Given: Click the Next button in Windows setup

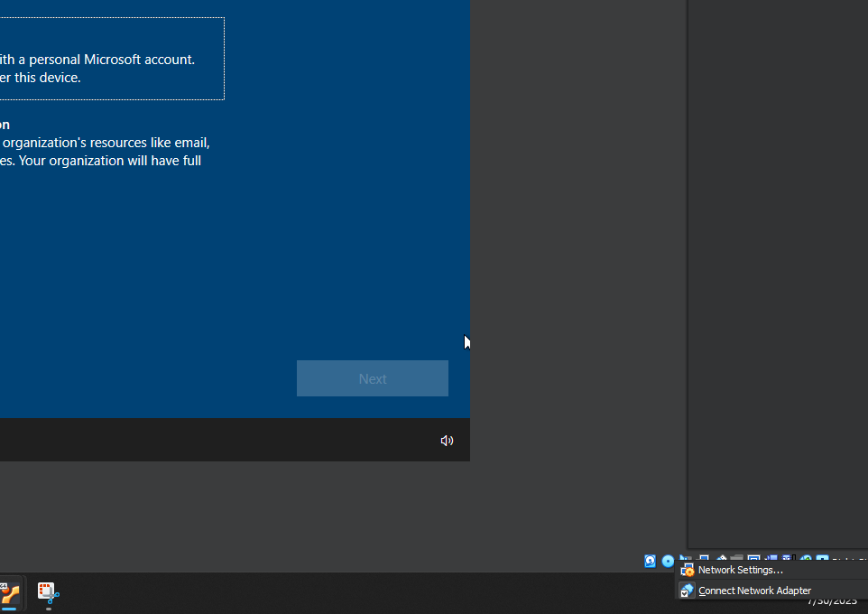Looking at the screenshot, I should (372, 378).
